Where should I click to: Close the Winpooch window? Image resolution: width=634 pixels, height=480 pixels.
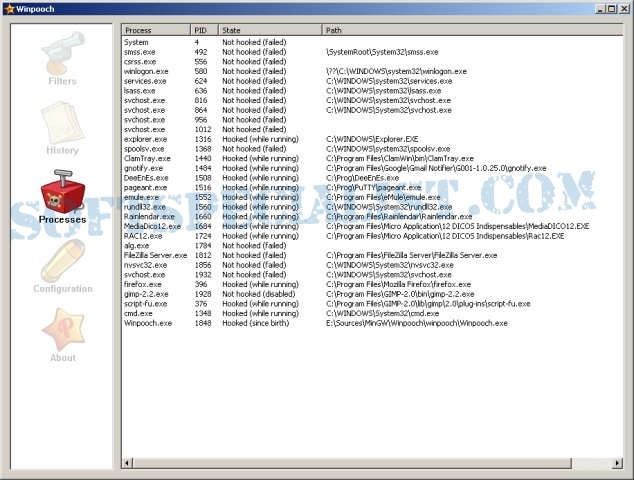pos(624,9)
